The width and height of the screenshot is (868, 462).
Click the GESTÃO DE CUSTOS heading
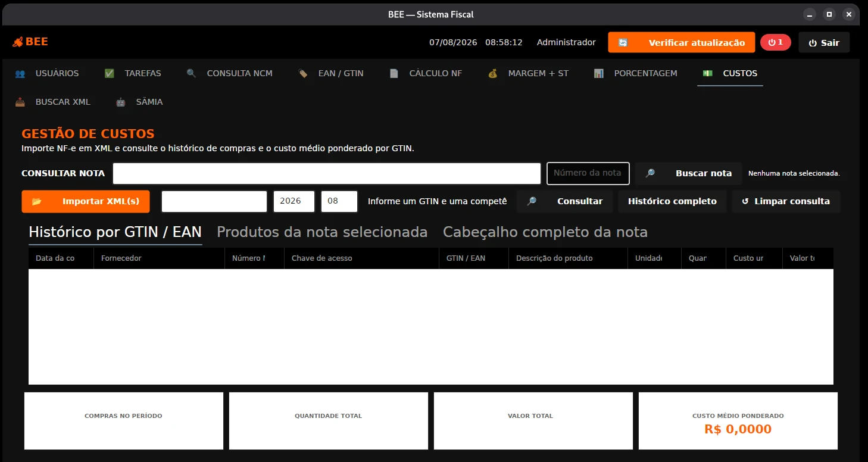point(88,134)
